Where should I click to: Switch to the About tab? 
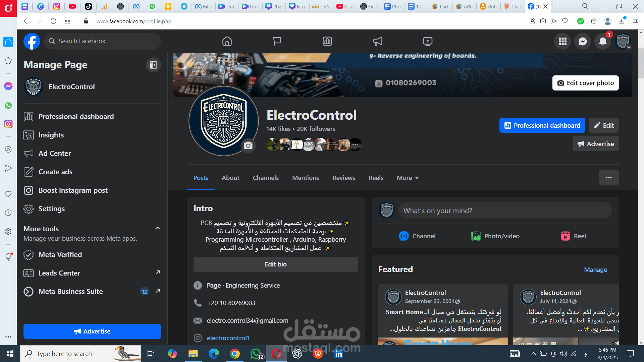click(x=230, y=178)
